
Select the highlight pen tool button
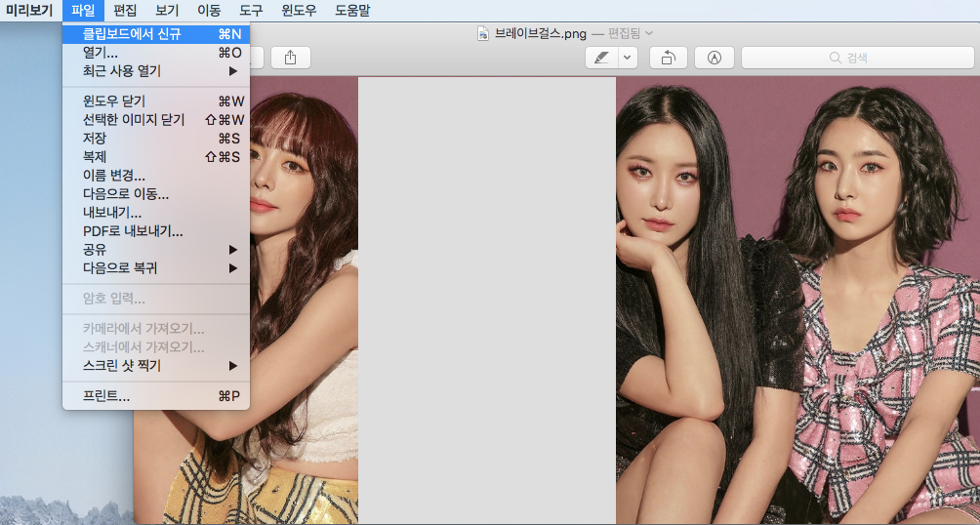click(x=602, y=58)
